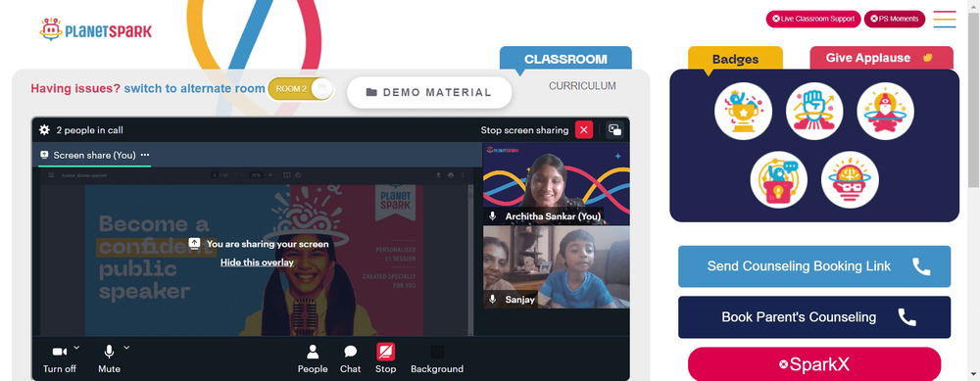Viewport: 980px width, 381px height.
Task: Click the PlanetSpark logo
Action: (x=96, y=29)
